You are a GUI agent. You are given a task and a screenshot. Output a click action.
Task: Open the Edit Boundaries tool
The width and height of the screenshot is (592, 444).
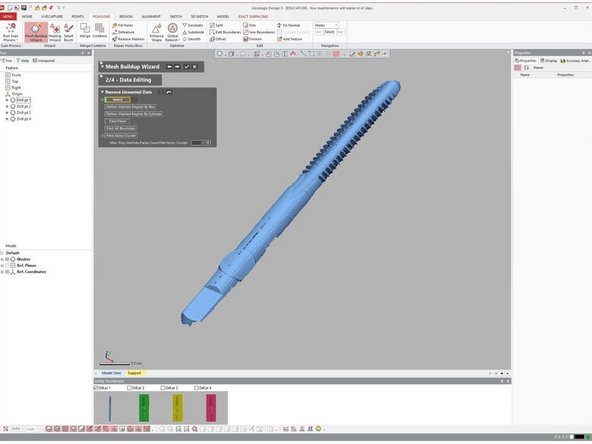click(225, 32)
